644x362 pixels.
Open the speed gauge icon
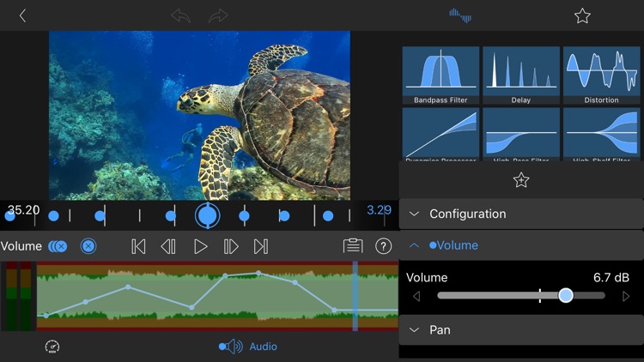52,347
